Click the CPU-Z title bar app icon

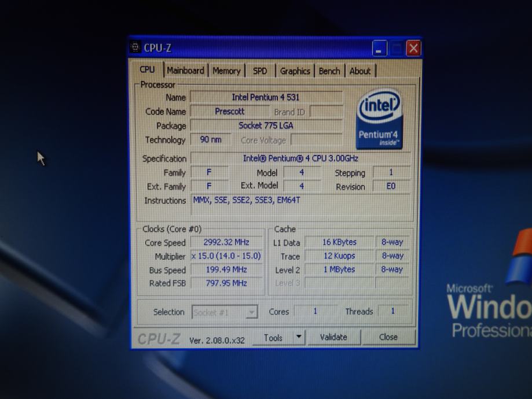click(x=135, y=47)
